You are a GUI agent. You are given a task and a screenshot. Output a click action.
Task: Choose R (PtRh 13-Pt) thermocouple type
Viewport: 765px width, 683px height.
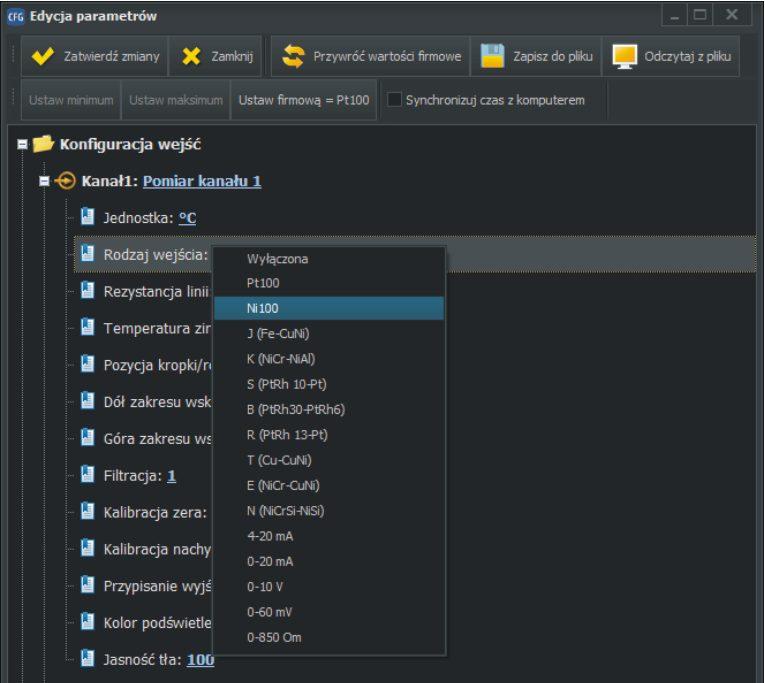[329, 435]
